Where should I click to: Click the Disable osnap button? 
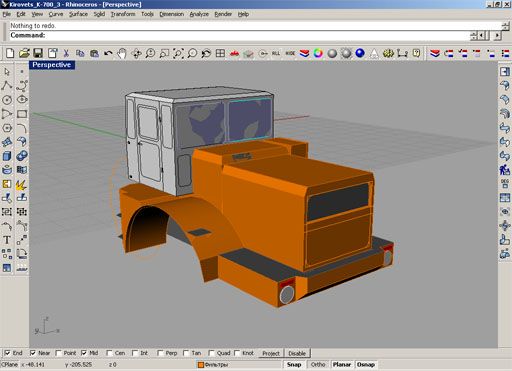[x=297, y=353]
